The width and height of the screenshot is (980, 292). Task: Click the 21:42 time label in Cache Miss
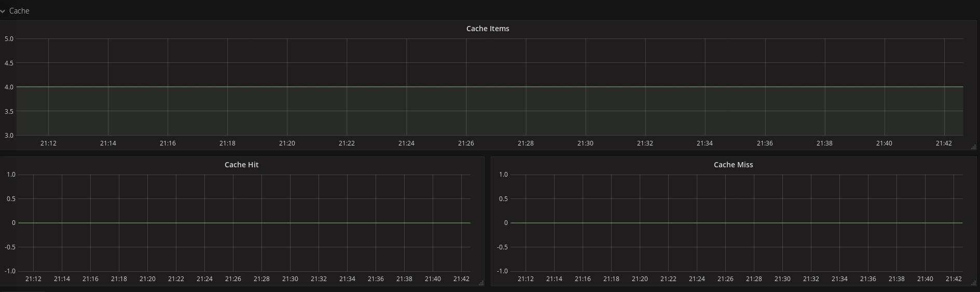coord(954,279)
